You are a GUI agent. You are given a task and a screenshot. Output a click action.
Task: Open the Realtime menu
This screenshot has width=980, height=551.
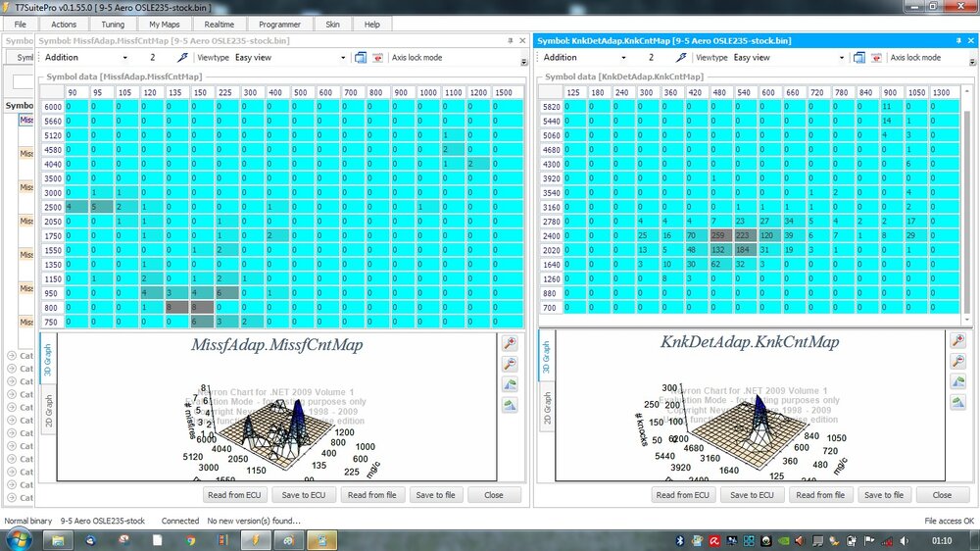(x=220, y=25)
